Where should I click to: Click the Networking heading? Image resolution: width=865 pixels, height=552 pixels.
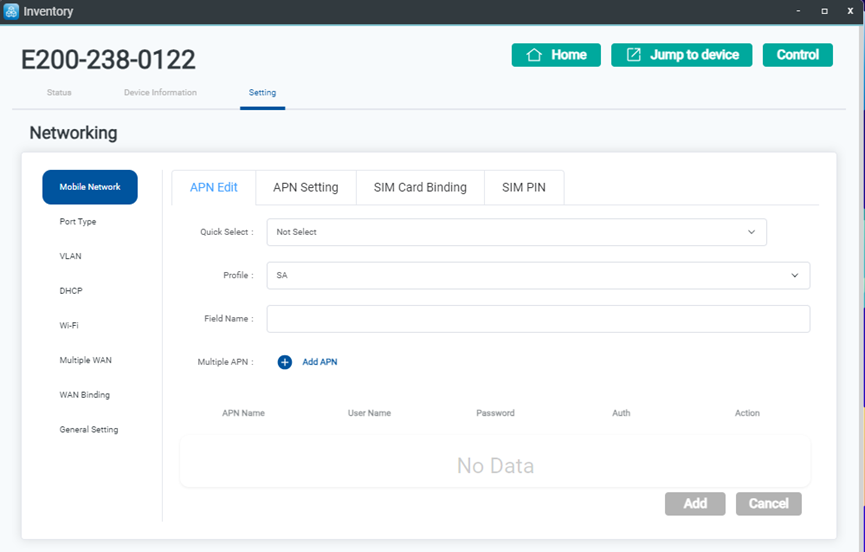pos(73,133)
